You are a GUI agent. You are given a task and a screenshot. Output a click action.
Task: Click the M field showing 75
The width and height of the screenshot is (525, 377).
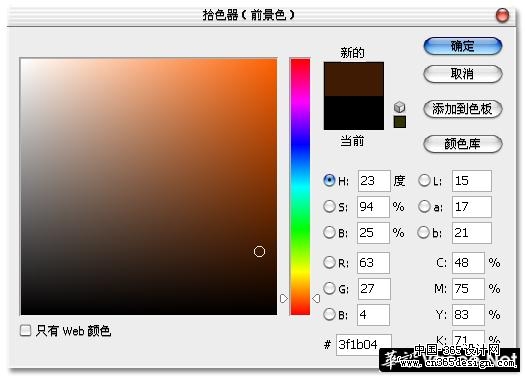tap(468, 289)
